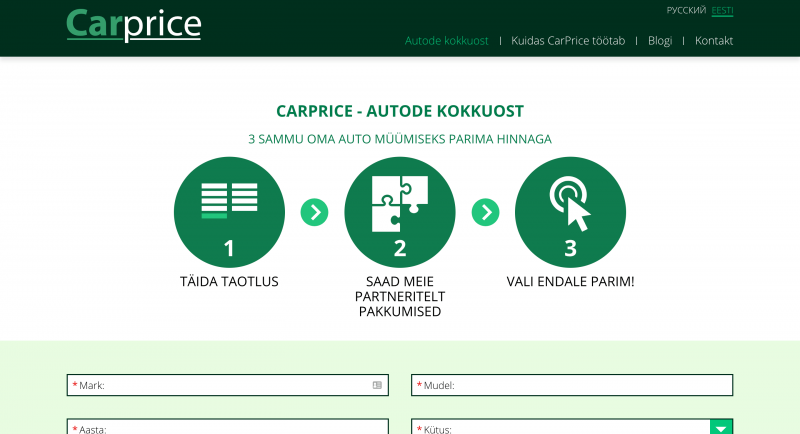Click the arrow between steps 2 and 3

point(485,212)
